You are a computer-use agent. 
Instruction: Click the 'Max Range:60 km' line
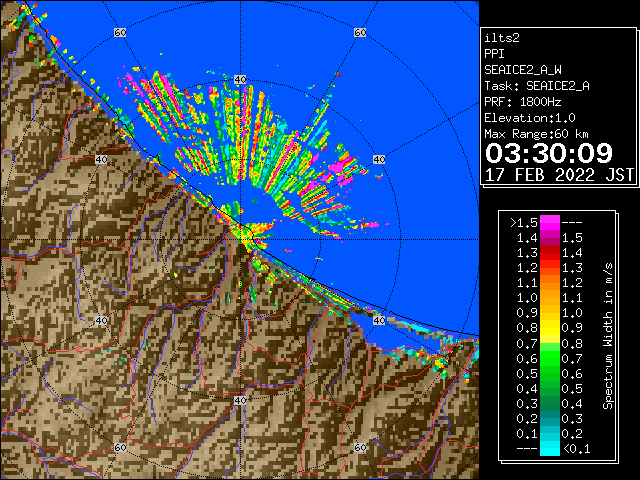536,134
